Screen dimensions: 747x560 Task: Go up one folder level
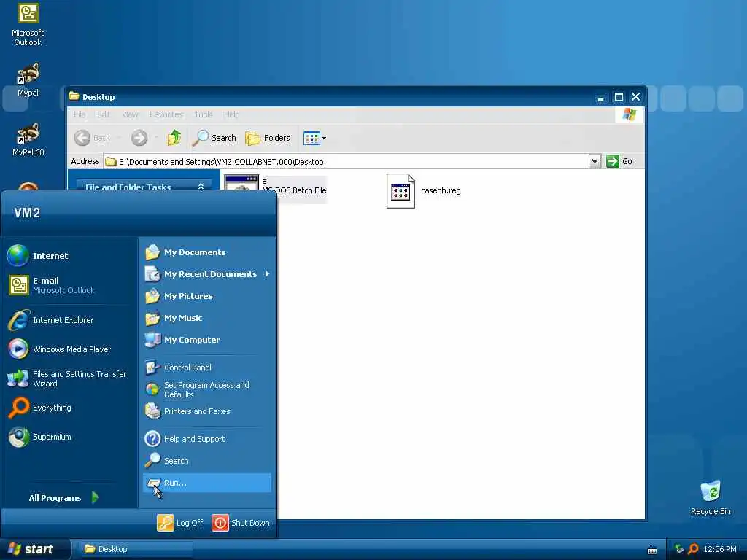coord(174,138)
